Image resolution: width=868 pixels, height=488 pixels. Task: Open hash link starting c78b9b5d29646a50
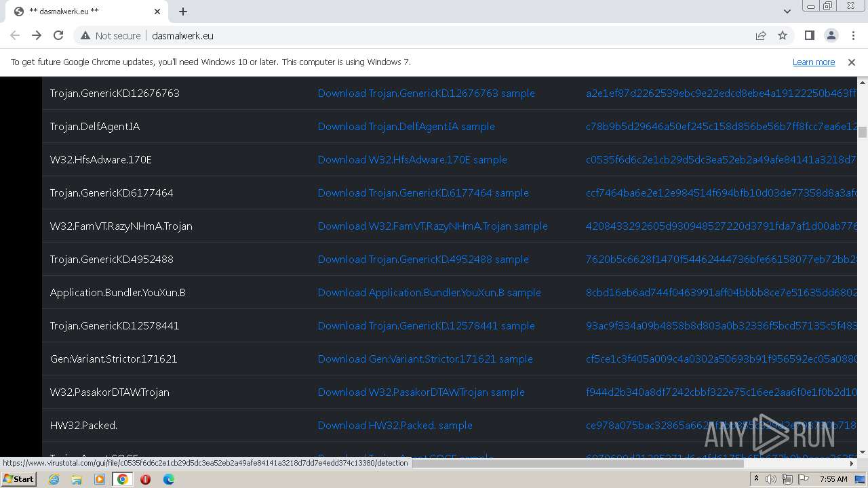coord(721,126)
